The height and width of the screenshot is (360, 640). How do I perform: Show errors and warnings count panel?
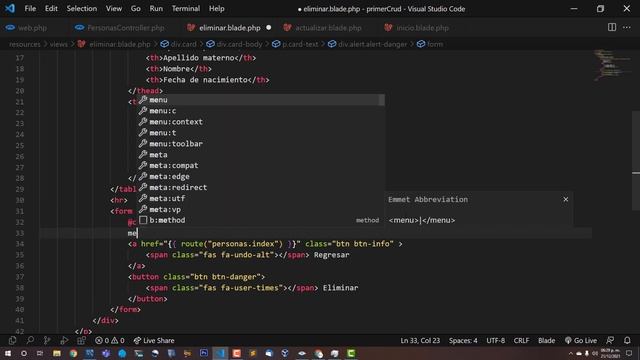point(109,340)
